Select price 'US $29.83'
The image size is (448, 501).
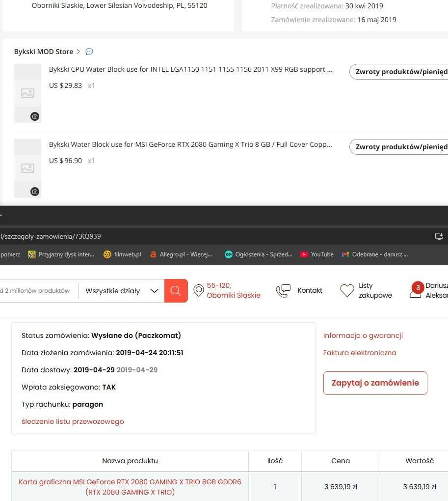click(65, 85)
